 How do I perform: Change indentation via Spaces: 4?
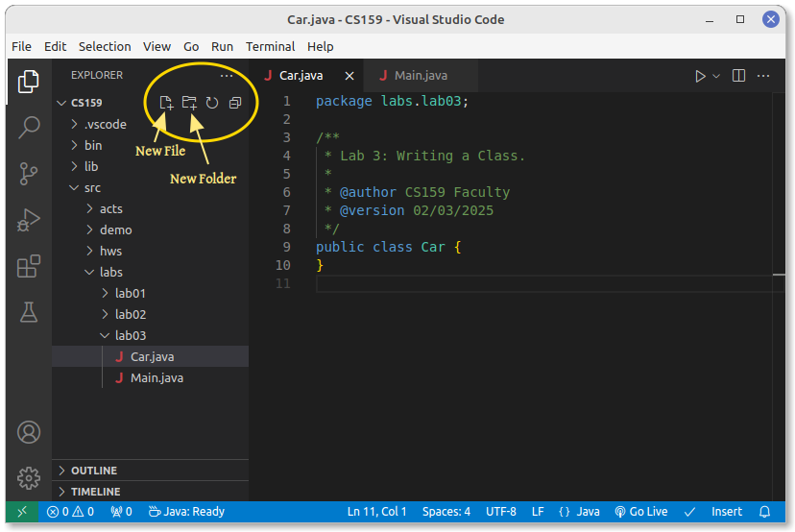point(446,512)
